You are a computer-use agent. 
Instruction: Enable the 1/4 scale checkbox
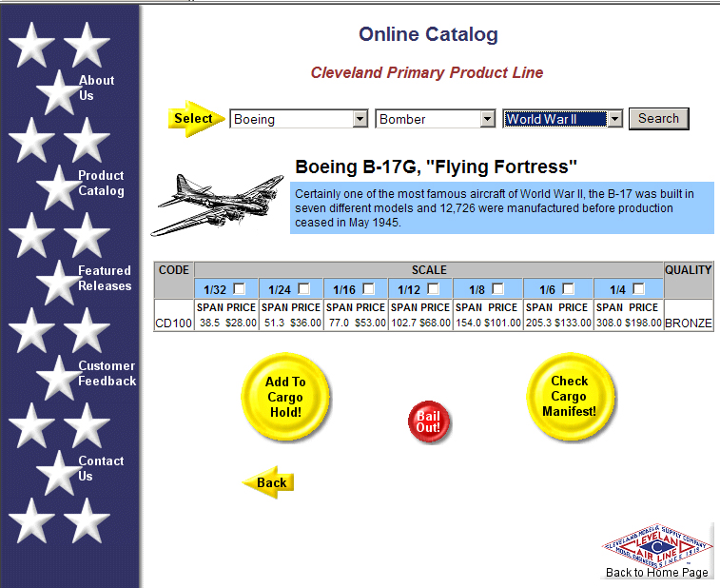point(639,288)
